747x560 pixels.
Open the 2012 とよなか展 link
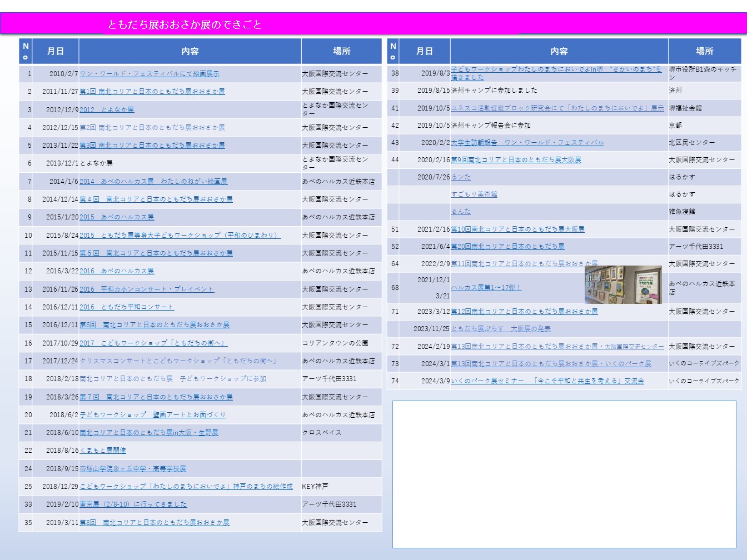[107, 110]
